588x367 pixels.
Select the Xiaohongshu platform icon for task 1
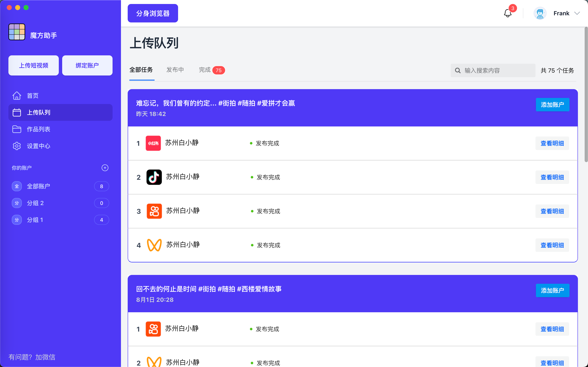[x=153, y=143]
